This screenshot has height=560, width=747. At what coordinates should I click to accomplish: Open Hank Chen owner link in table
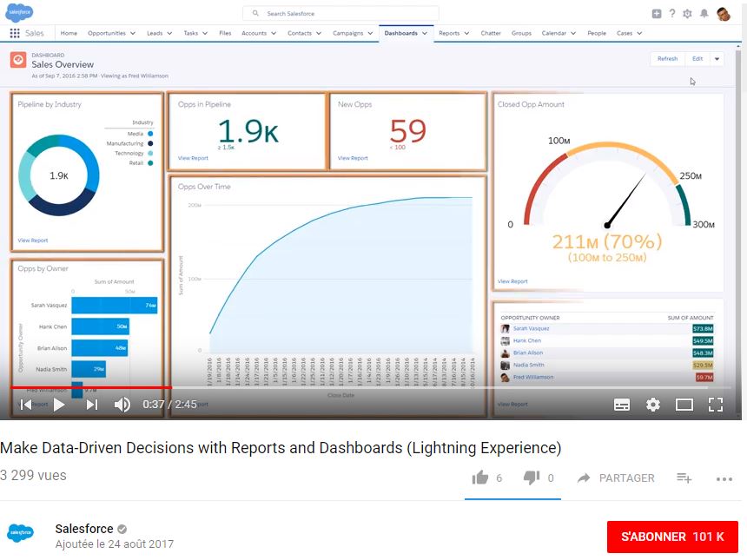coord(527,341)
